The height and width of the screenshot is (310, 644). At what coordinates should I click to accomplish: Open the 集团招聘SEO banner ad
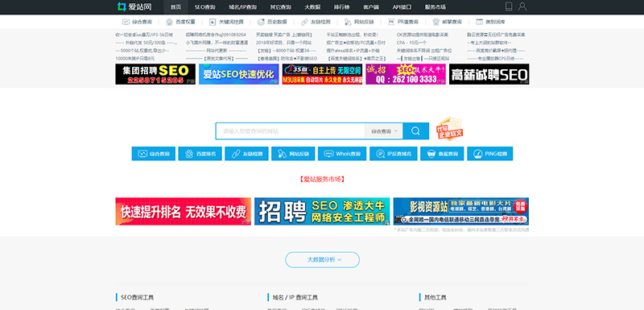(x=155, y=74)
